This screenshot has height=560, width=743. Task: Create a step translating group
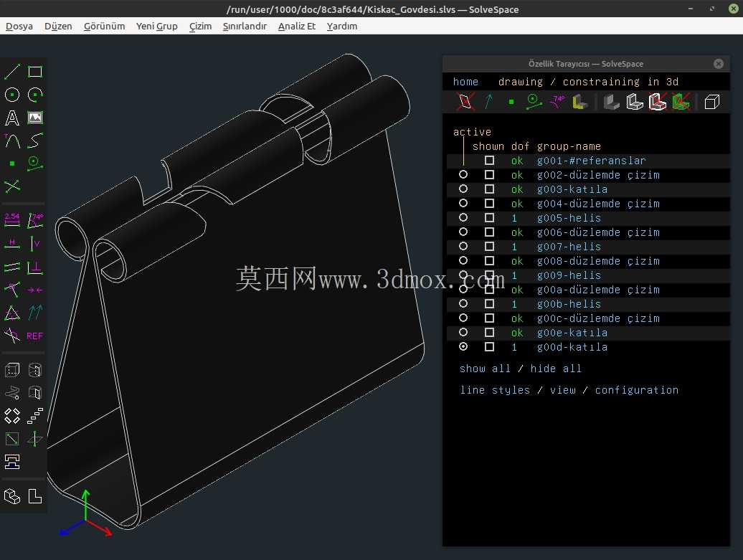[x=35, y=416]
